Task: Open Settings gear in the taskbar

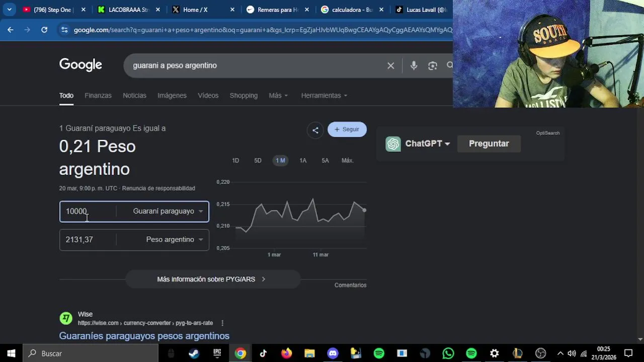Action: click(495, 353)
